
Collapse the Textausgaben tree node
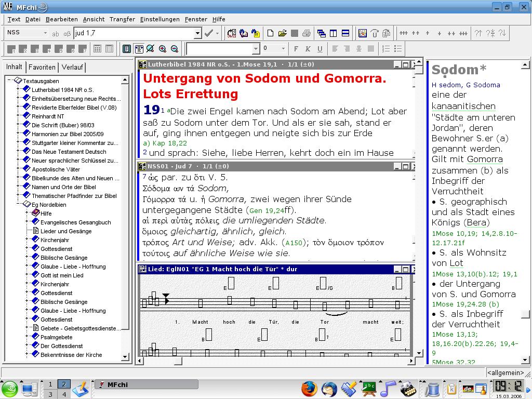point(10,81)
